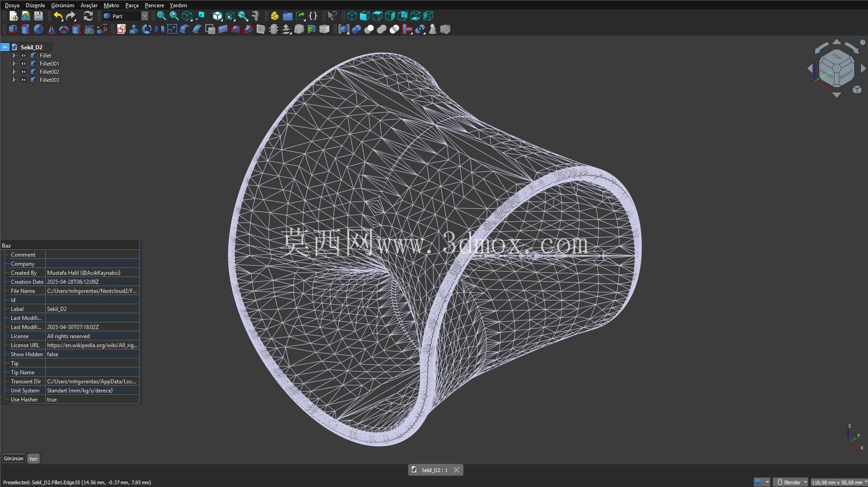This screenshot has height=487, width=868.
Task: Switch to the Görünüm property tab
Action: [14, 458]
